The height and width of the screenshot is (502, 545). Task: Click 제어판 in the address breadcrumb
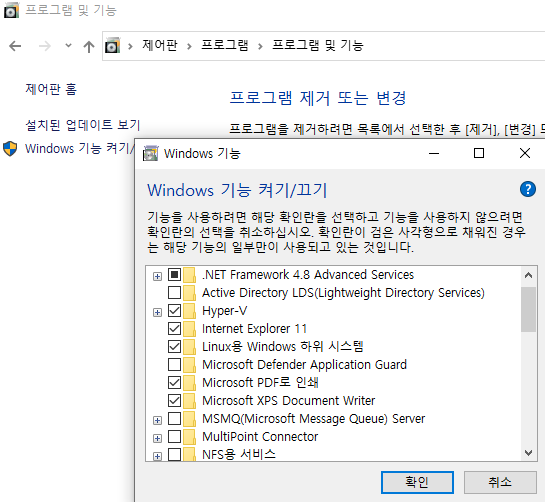coord(160,46)
